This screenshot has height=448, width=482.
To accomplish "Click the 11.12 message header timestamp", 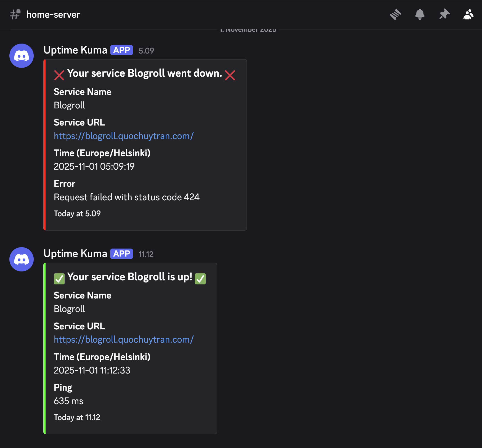I will tap(146, 254).
